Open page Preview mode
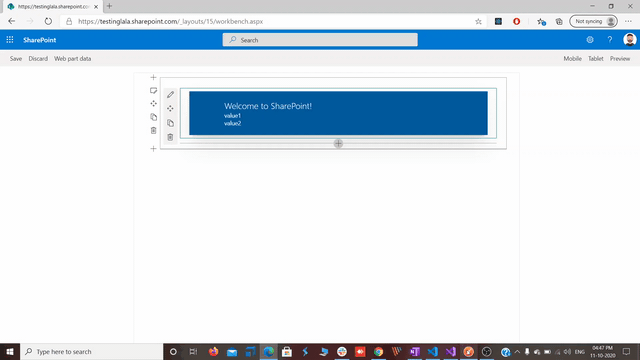Image resolution: width=640 pixels, height=360 pixels. [x=620, y=59]
